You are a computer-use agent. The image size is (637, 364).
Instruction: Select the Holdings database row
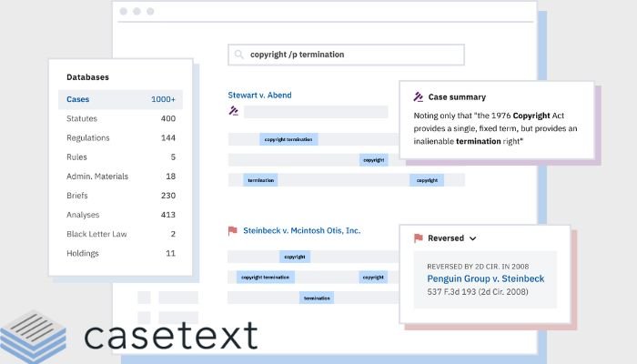121,253
